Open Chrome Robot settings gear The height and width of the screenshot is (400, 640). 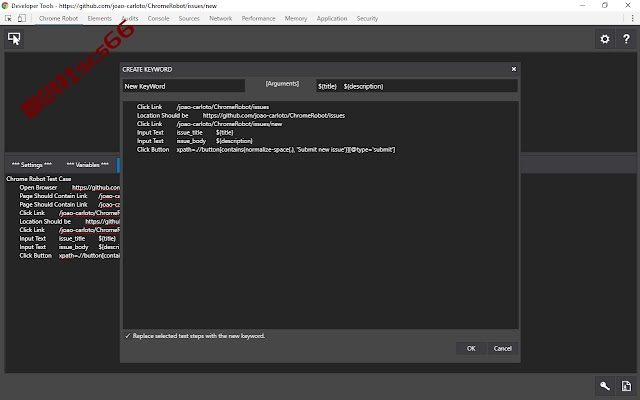pos(605,39)
